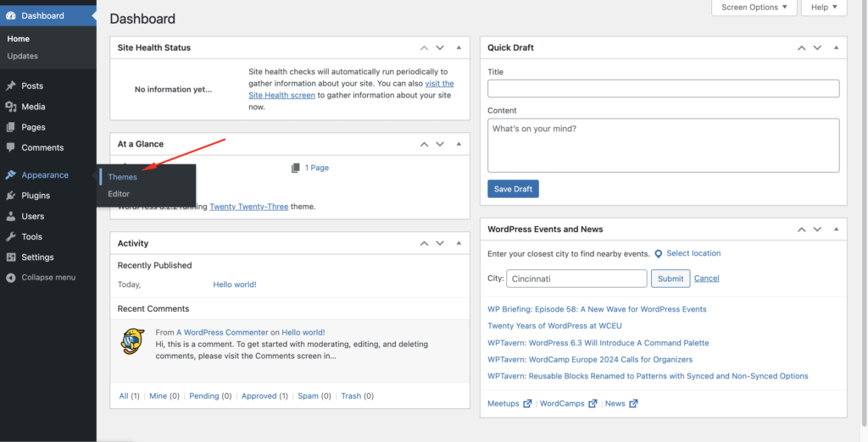
Task: Select Home under Dashboard menu
Action: 19,39
